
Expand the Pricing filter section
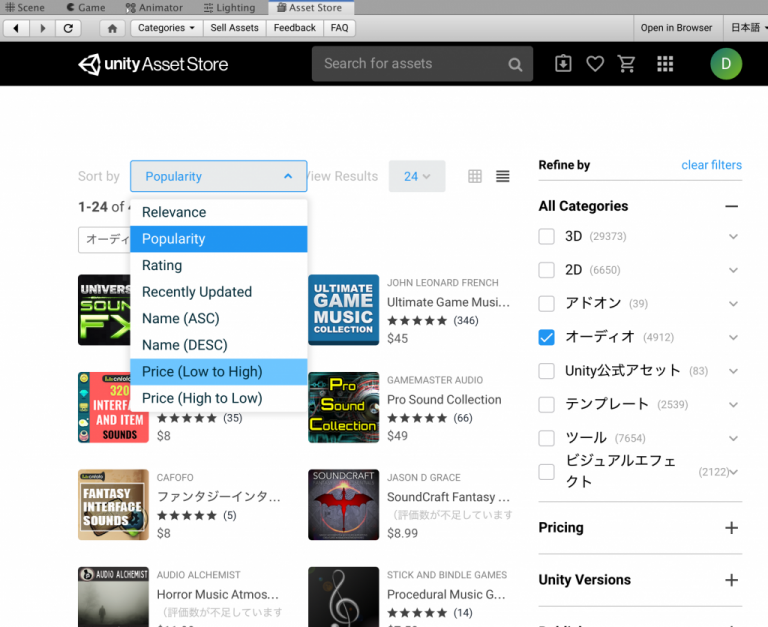(x=731, y=528)
